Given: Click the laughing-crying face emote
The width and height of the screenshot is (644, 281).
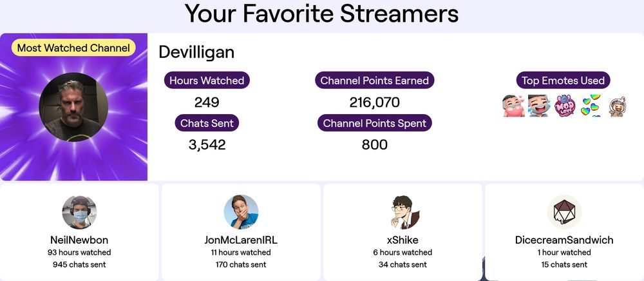Looking at the screenshot, I should [x=538, y=105].
